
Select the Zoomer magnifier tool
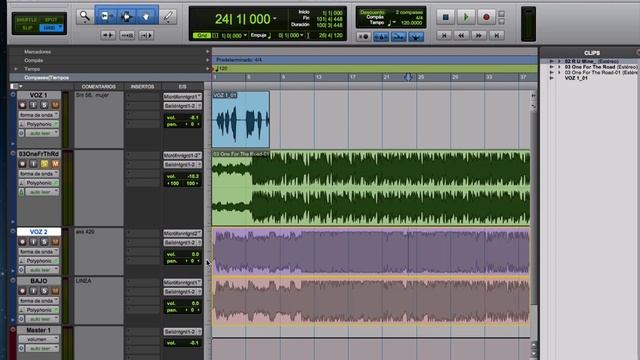pyautogui.click(x=85, y=16)
